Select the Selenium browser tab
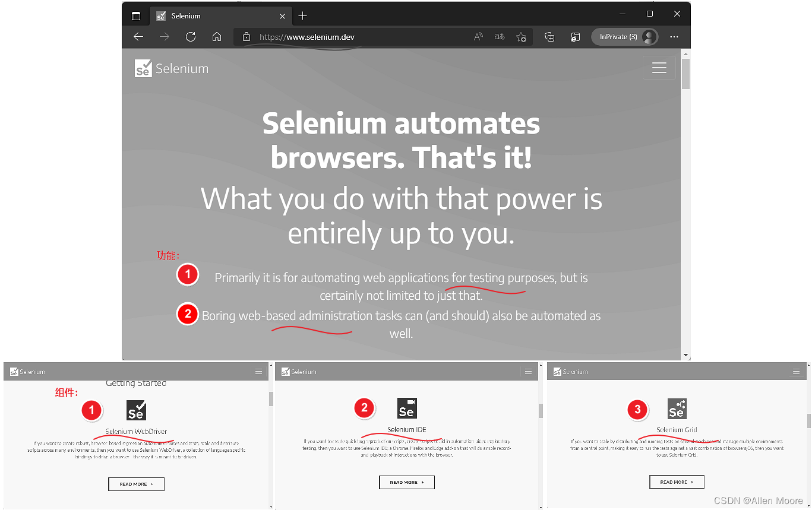The image size is (812, 510). (221, 16)
